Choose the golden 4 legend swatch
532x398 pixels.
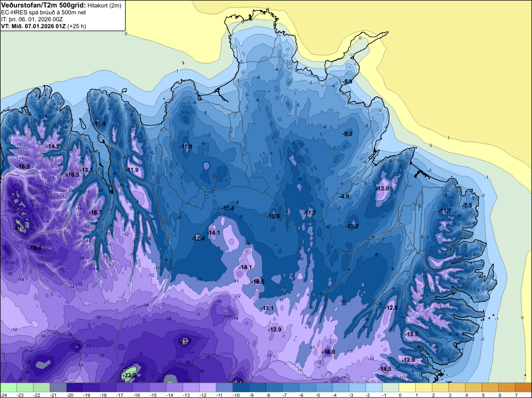click(473, 387)
